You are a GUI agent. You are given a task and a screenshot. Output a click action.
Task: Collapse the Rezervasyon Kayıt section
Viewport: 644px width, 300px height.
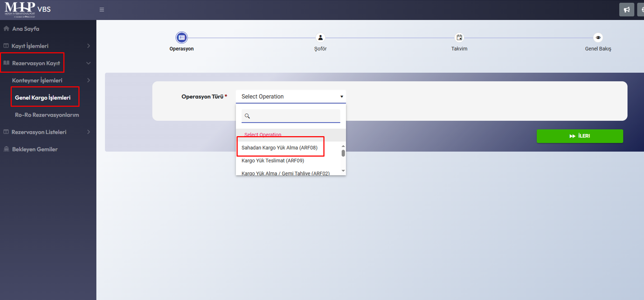(89, 63)
